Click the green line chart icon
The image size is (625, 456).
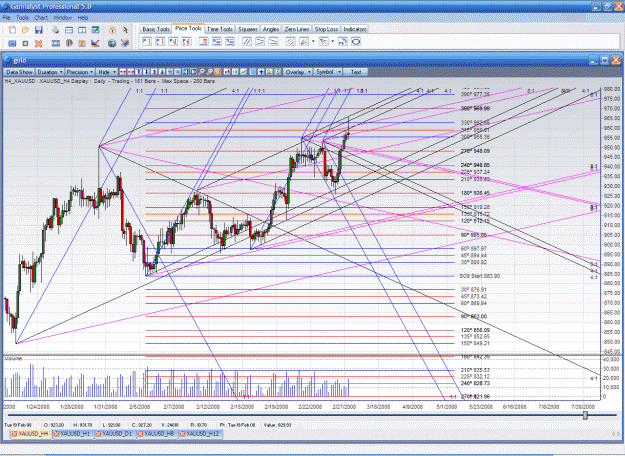pos(244,72)
